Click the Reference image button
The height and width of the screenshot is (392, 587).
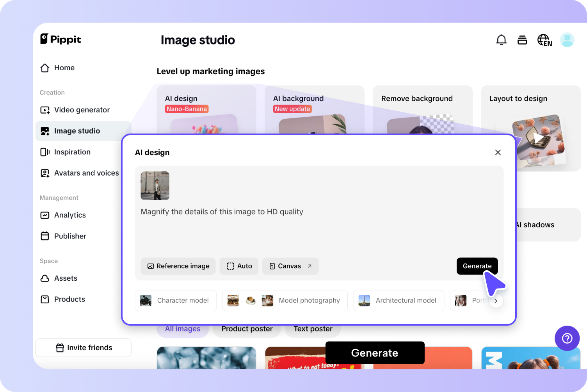[x=178, y=266]
